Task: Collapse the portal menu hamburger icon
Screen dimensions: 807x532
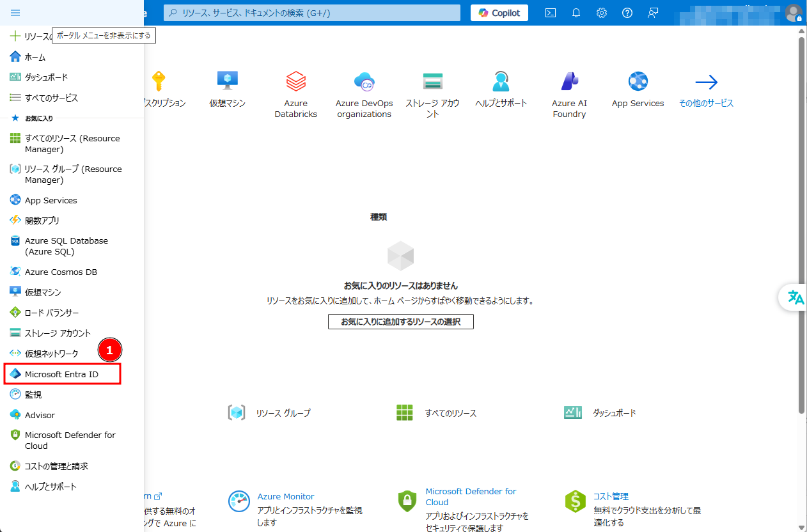Action: [x=15, y=13]
